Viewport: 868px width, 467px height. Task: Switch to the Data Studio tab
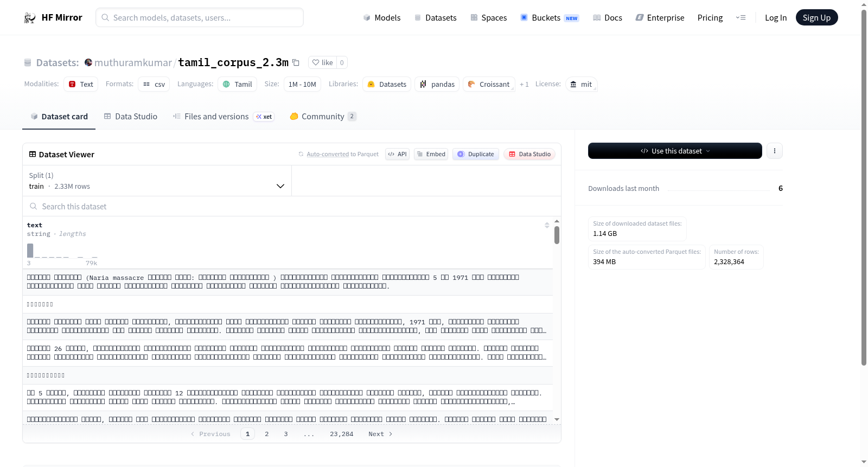(x=131, y=117)
